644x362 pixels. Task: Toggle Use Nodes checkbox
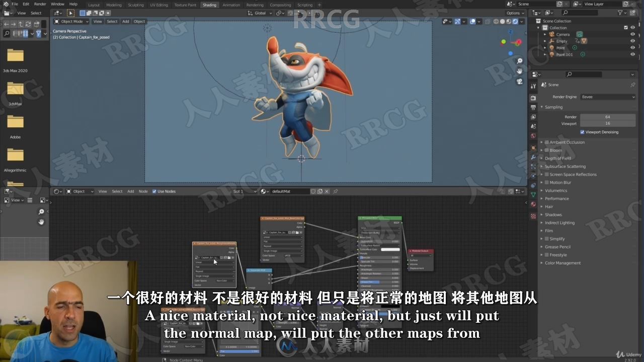154,192
